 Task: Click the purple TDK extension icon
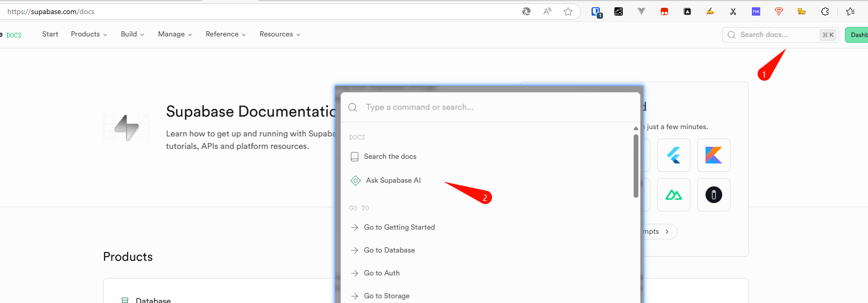click(756, 11)
